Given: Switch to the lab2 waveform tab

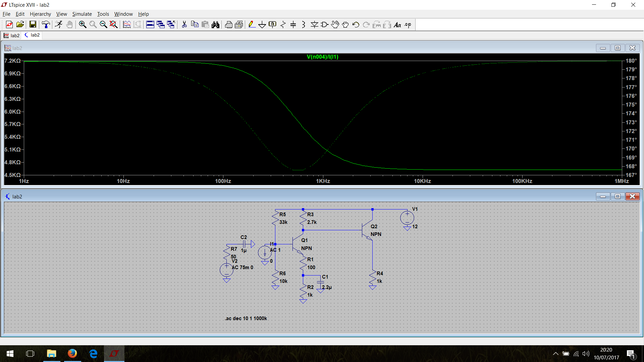Looking at the screenshot, I should pos(12,35).
